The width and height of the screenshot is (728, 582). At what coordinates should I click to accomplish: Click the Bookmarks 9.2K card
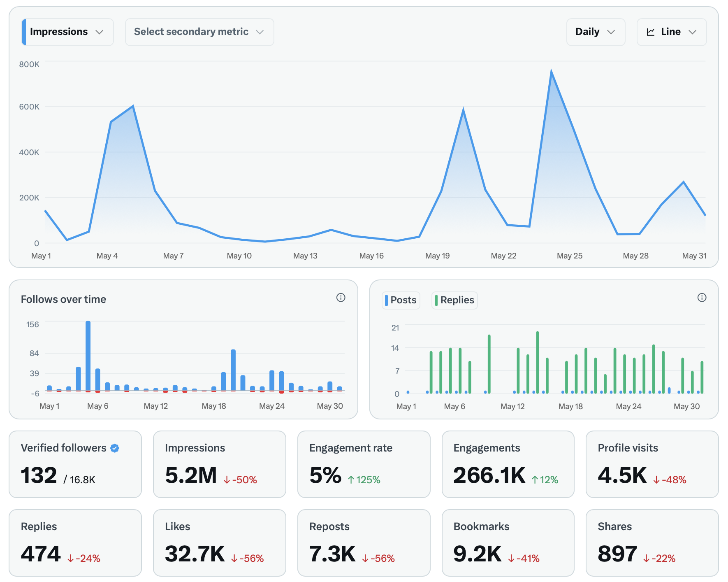click(x=508, y=543)
